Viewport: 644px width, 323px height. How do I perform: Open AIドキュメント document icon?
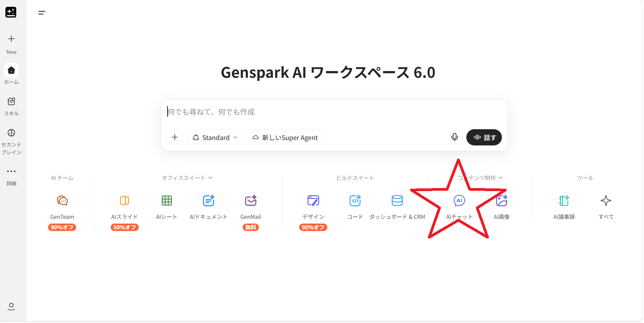[x=208, y=201]
